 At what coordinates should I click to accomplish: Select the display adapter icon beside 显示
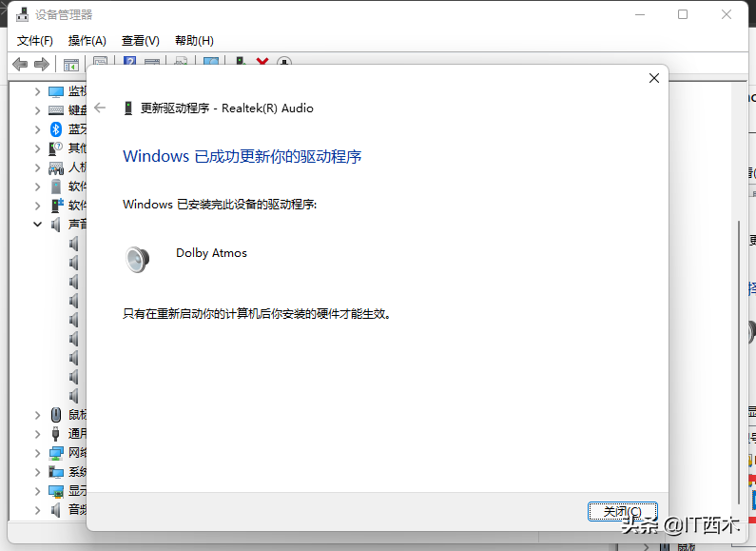(x=56, y=491)
